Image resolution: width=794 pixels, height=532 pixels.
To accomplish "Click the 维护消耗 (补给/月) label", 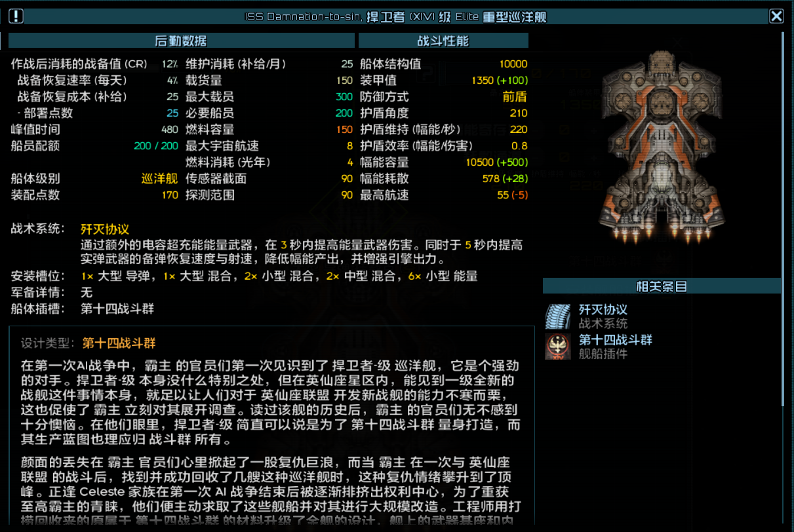I will point(236,64).
